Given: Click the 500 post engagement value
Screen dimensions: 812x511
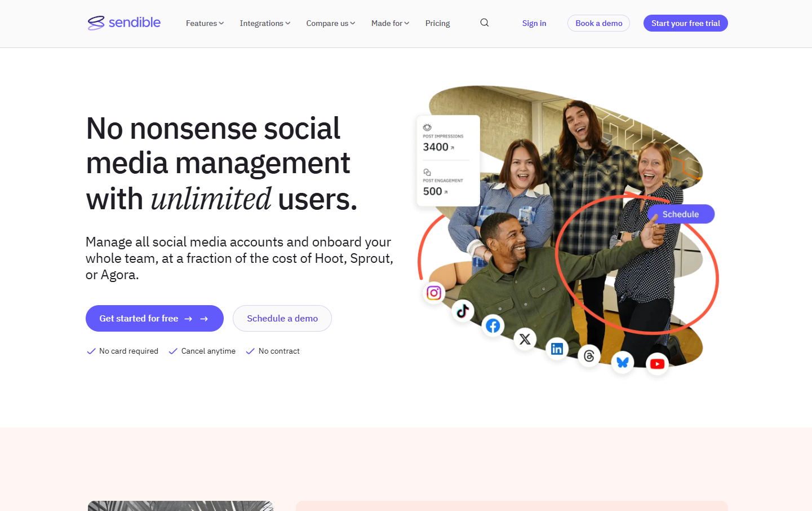Looking at the screenshot, I should pyautogui.click(x=432, y=191).
